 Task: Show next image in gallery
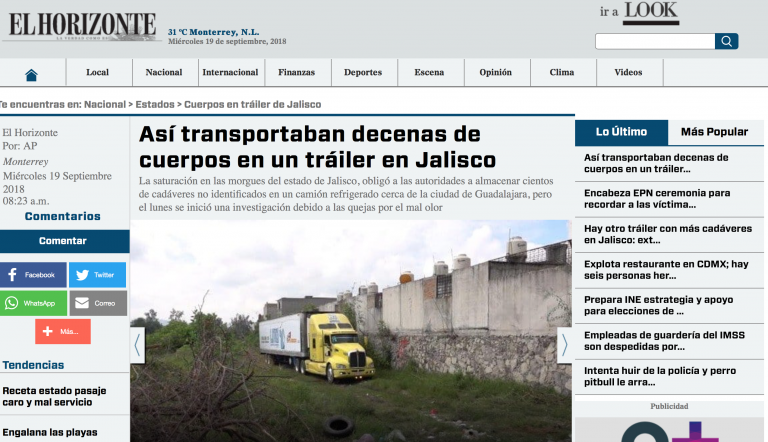pos(564,345)
